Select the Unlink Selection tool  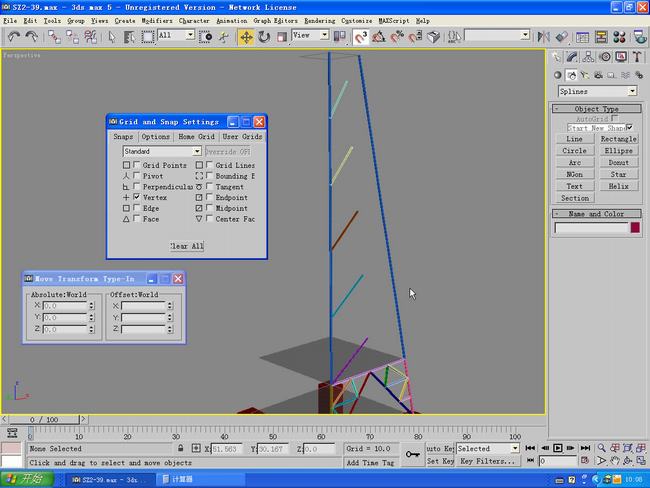(x=73, y=37)
